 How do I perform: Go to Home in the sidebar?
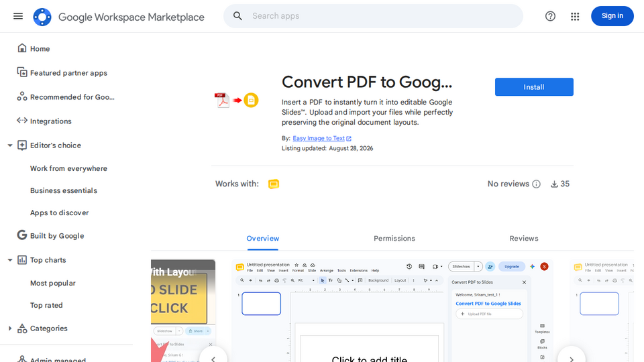[40, 49]
